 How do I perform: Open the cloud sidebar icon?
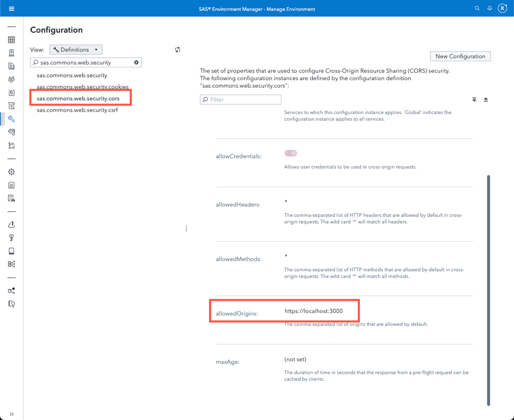(11, 225)
